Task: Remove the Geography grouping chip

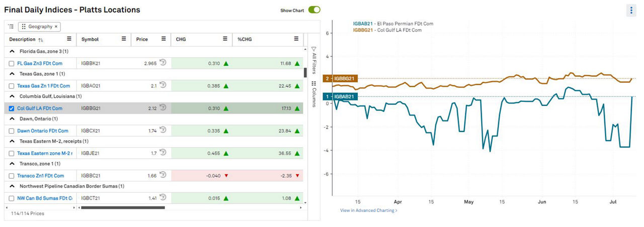Action: 56,27
